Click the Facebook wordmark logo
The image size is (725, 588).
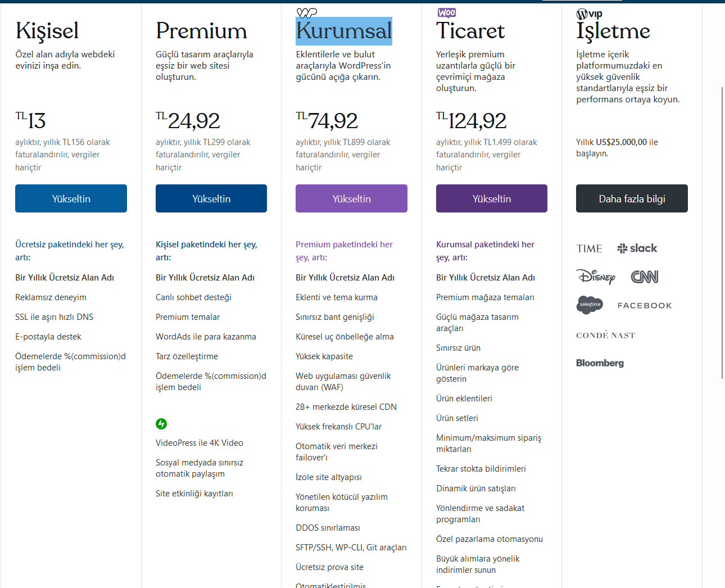645,306
